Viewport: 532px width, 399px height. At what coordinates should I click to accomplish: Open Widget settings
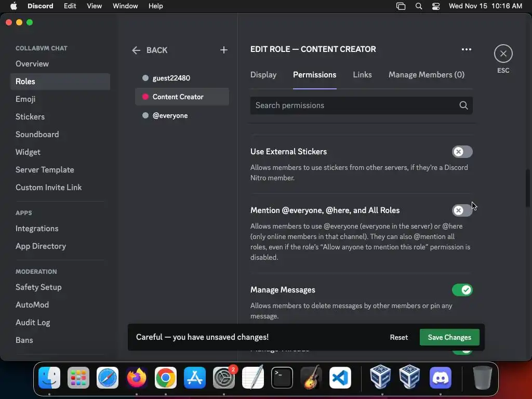(x=60, y=152)
